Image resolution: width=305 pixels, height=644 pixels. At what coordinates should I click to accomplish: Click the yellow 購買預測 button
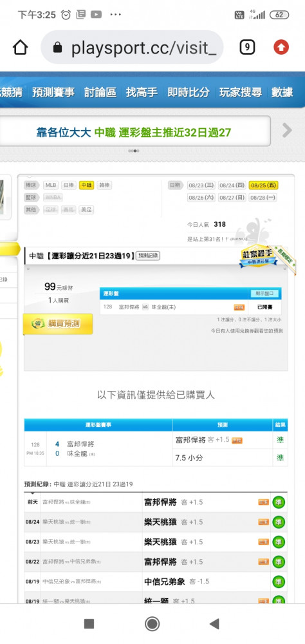[x=58, y=323]
